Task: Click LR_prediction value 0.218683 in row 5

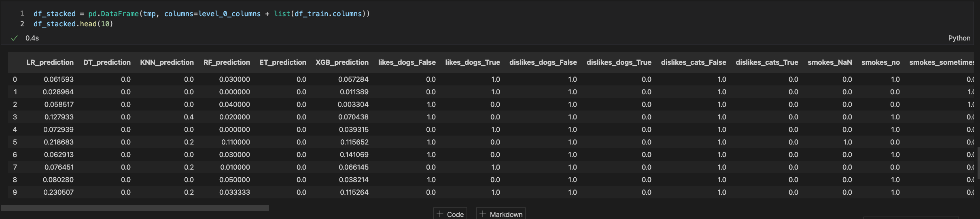Action: point(58,142)
